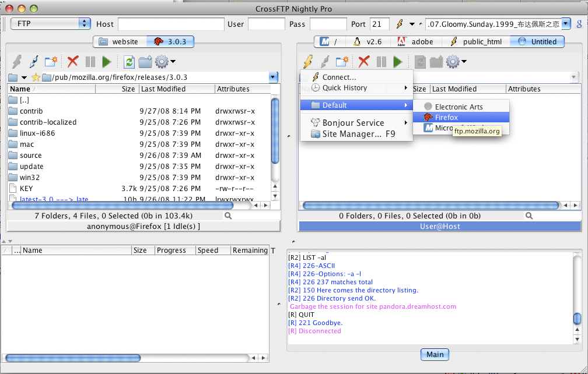Screen dimensions: 588x374
Task: Click the search magnifier in the right status bar
Action: click(529, 216)
